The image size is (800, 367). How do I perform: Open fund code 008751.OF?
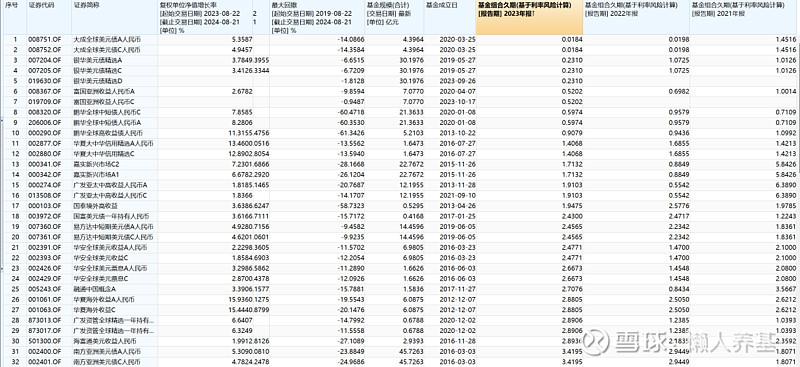click(45, 39)
